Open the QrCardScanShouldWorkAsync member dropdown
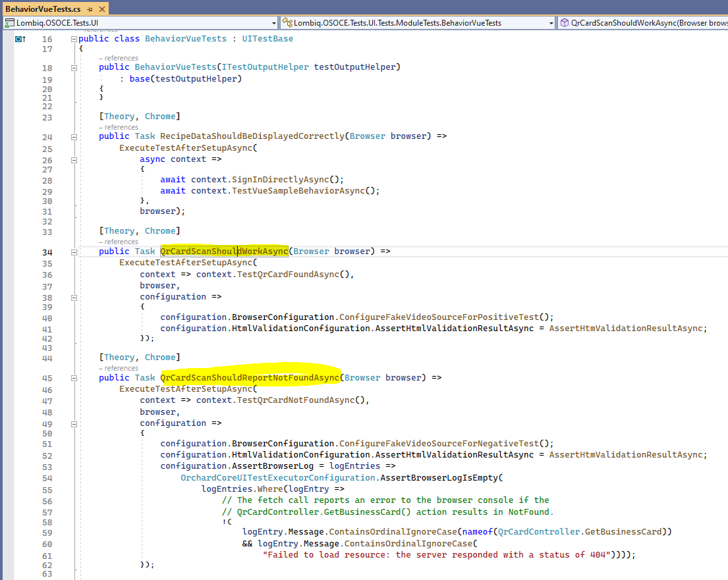728x580 pixels. (642, 23)
